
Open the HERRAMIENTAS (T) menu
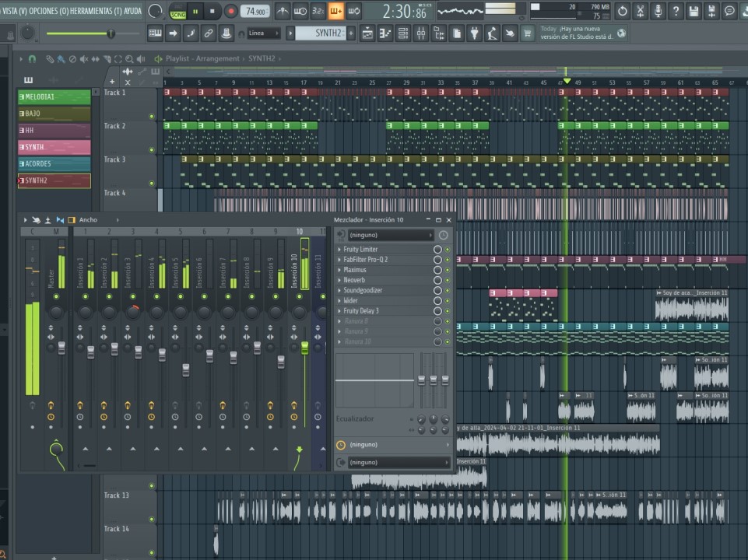pos(97,10)
